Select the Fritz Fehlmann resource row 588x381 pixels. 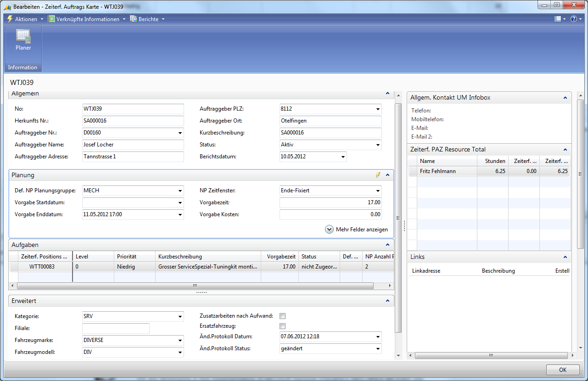pos(489,171)
